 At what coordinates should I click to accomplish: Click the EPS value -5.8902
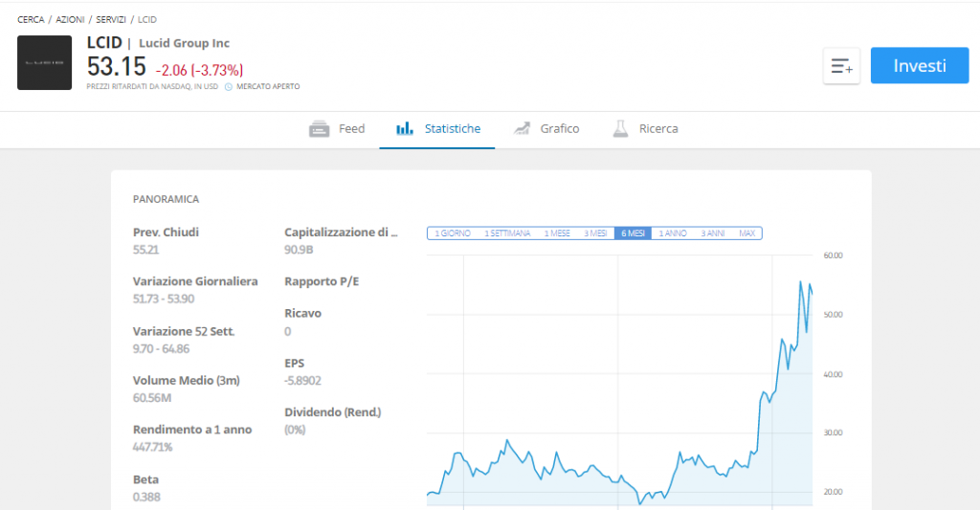coord(302,381)
